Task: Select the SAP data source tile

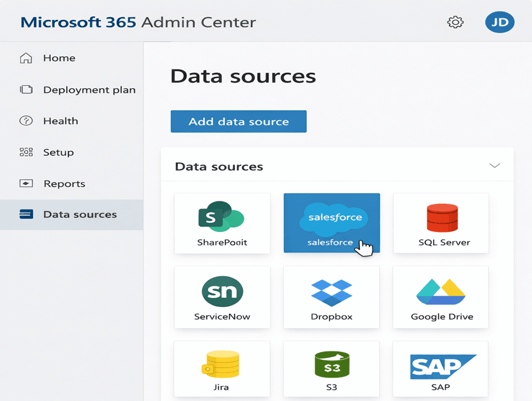Action: coord(441,369)
